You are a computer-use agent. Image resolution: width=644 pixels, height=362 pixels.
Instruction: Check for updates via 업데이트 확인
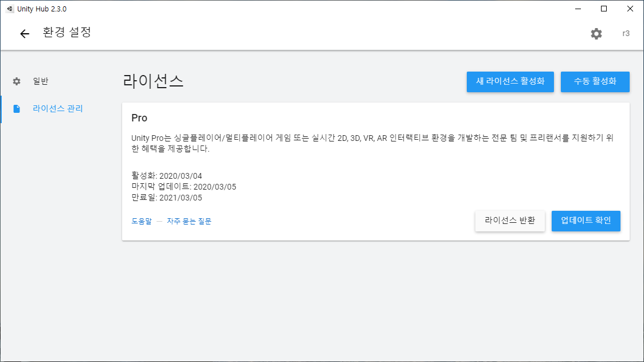coord(586,221)
